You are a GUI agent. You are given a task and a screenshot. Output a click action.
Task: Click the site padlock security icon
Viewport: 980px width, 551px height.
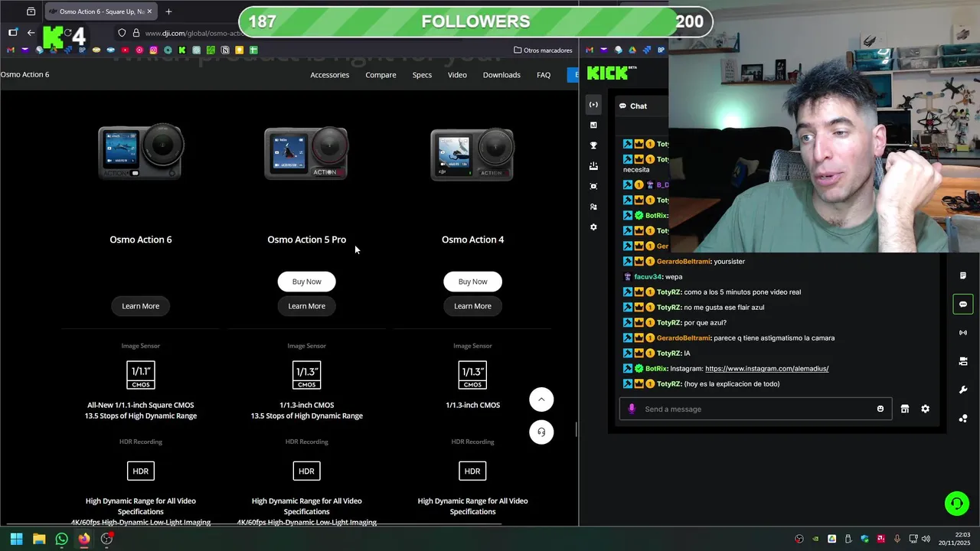point(136,33)
